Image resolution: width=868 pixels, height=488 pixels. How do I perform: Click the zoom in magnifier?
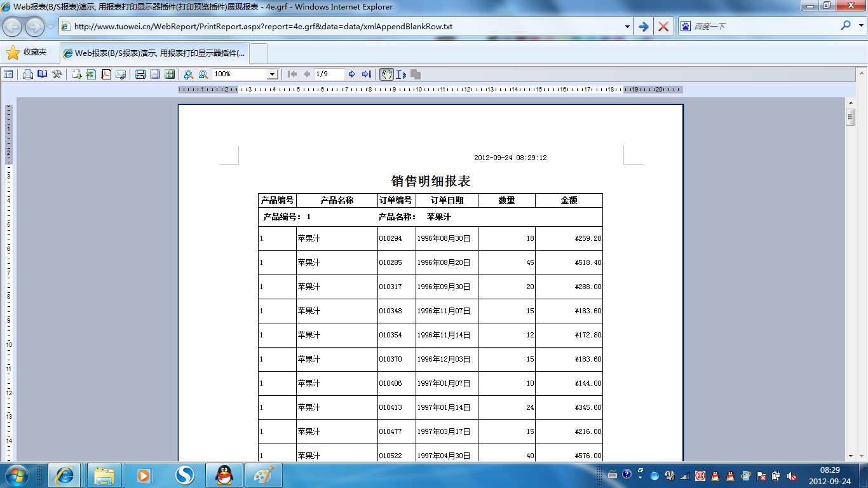tap(189, 74)
